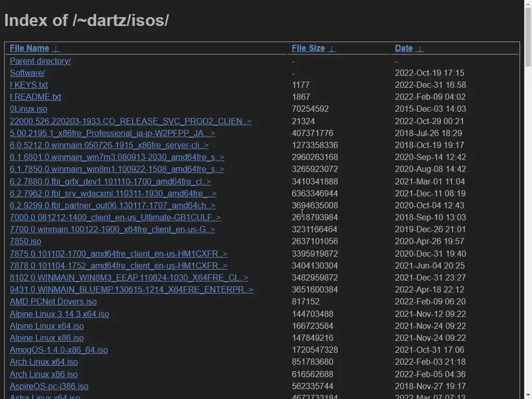This screenshot has height=399, width=532.
Task: Download 7000.0.081212-1400_client_en-us_Ultimate file
Action: coord(115,217)
